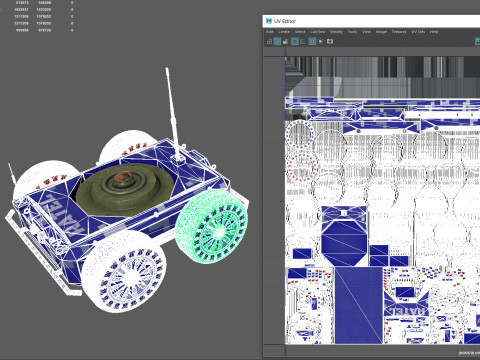Click the green UV distortion toolbar icon

pos(285,41)
